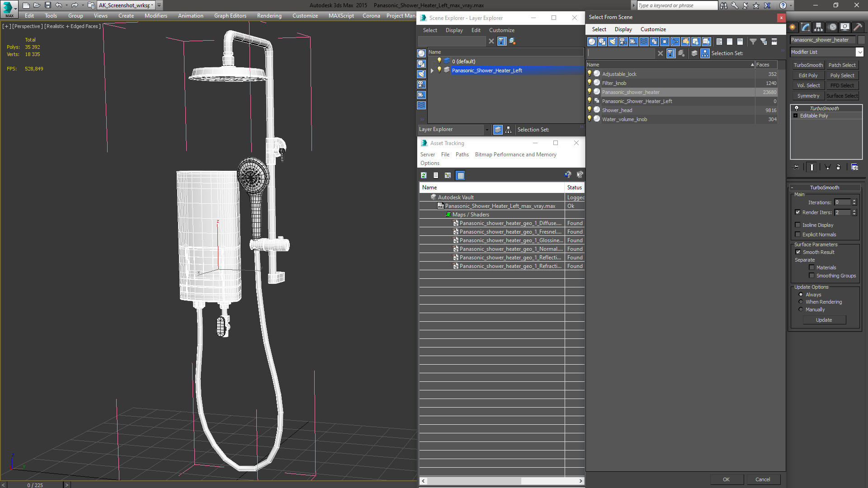This screenshot has height=488, width=868.
Task: Add Edit Poly modifier button
Action: coord(808,75)
